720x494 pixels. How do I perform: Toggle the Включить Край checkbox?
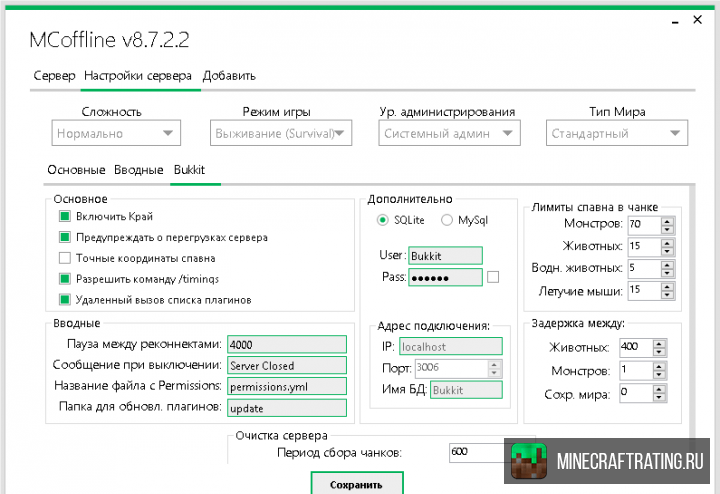(x=65, y=216)
